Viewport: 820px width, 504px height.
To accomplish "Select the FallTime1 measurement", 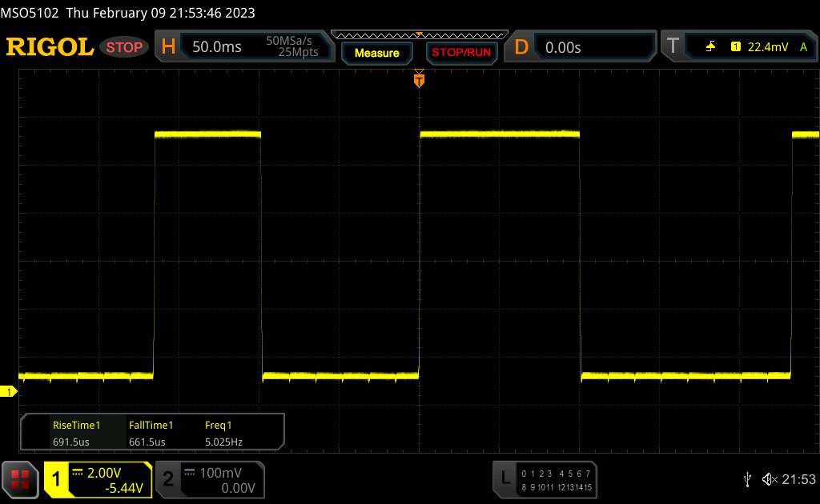I will [151, 425].
